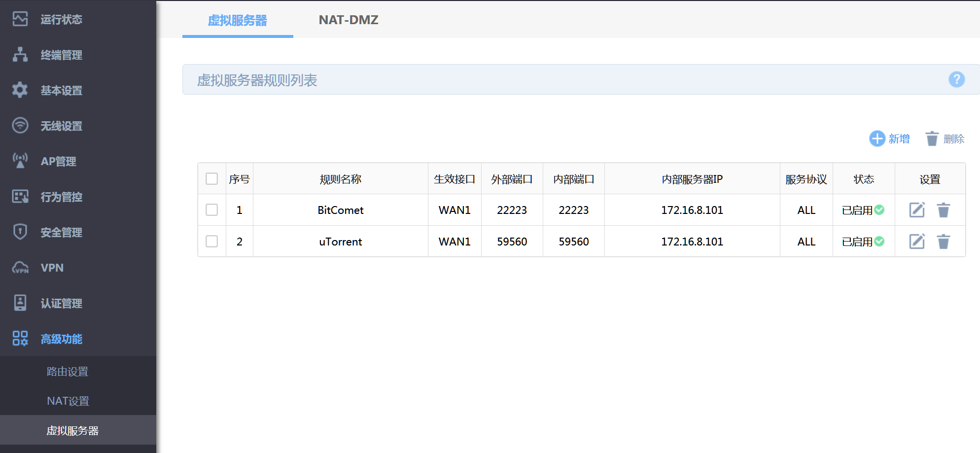Switch to the NAT-DMZ tab

(349, 20)
